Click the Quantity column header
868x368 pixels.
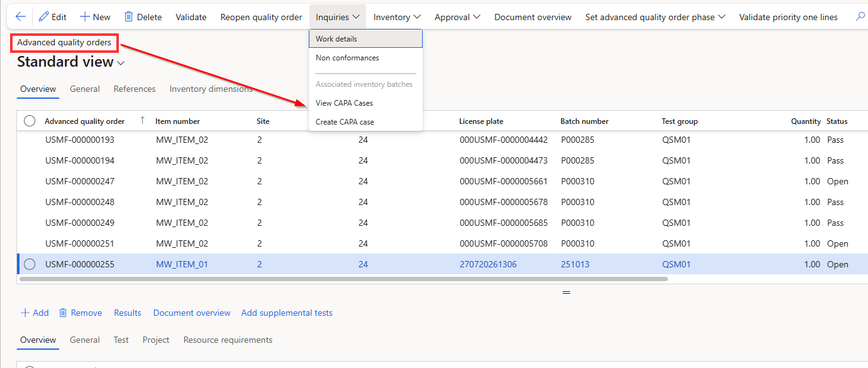pyautogui.click(x=806, y=121)
